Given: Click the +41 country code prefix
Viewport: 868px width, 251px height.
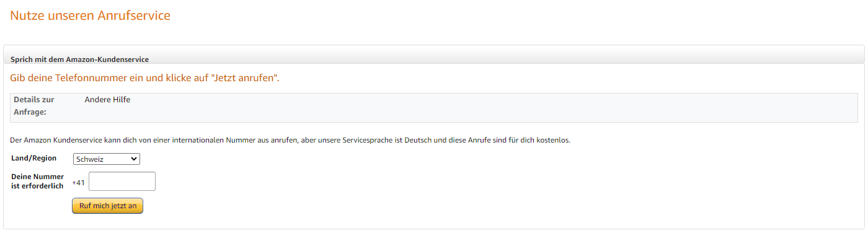Looking at the screenshot, I should (x=79, y=183).
